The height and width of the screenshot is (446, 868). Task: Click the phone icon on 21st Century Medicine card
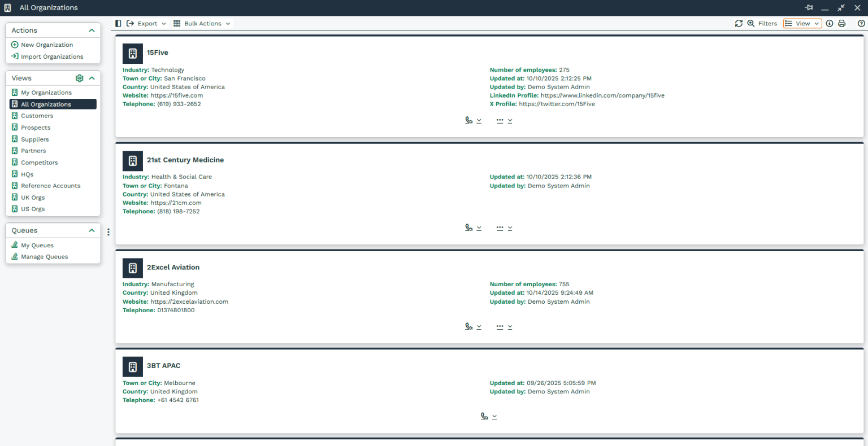468,228
